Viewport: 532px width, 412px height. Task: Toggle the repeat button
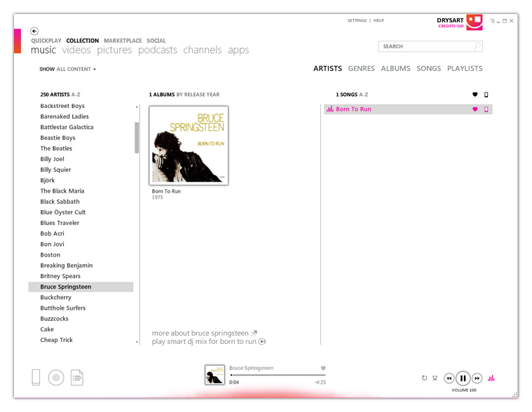coord(424,378)
